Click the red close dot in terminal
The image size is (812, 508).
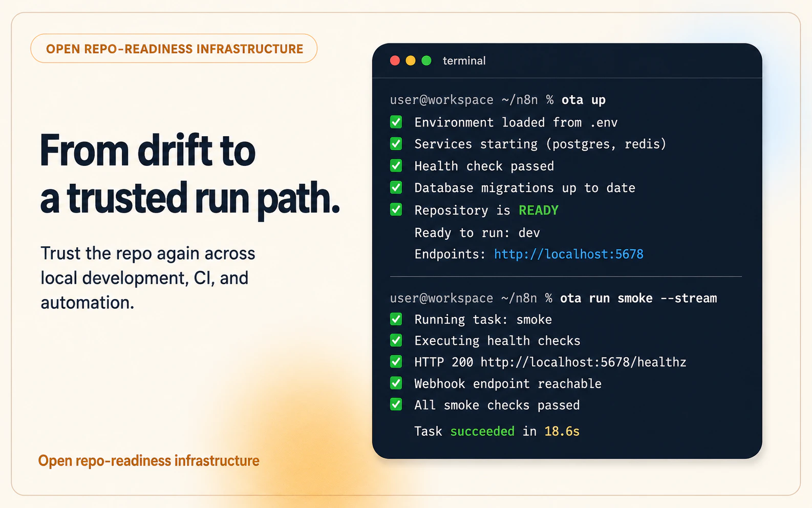[395, 60]
